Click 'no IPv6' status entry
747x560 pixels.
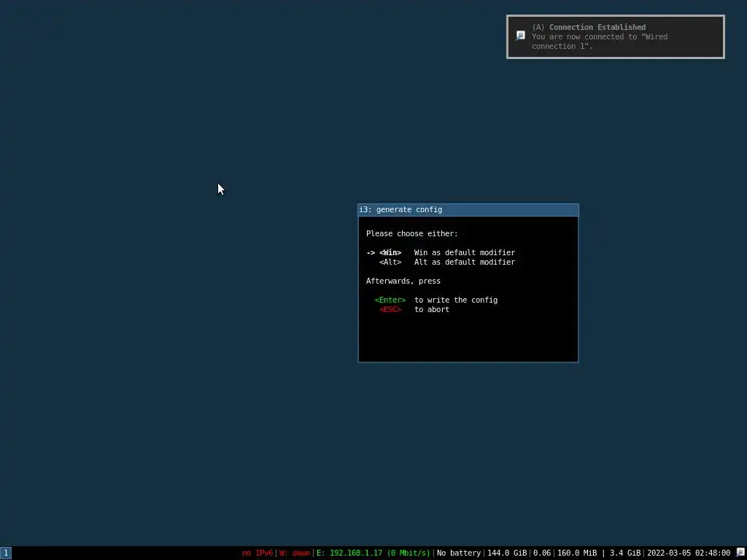point(258,553)
